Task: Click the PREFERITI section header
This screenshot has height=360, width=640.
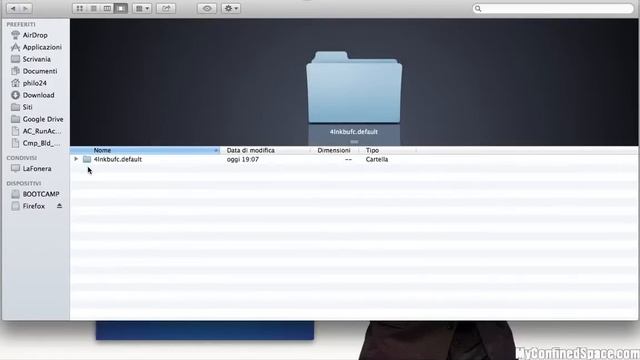Action: pyautogui.click(x=21, y=24)
